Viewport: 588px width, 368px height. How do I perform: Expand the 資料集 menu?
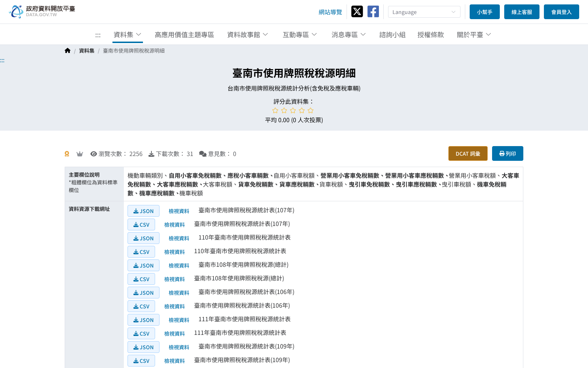point(128,35)
